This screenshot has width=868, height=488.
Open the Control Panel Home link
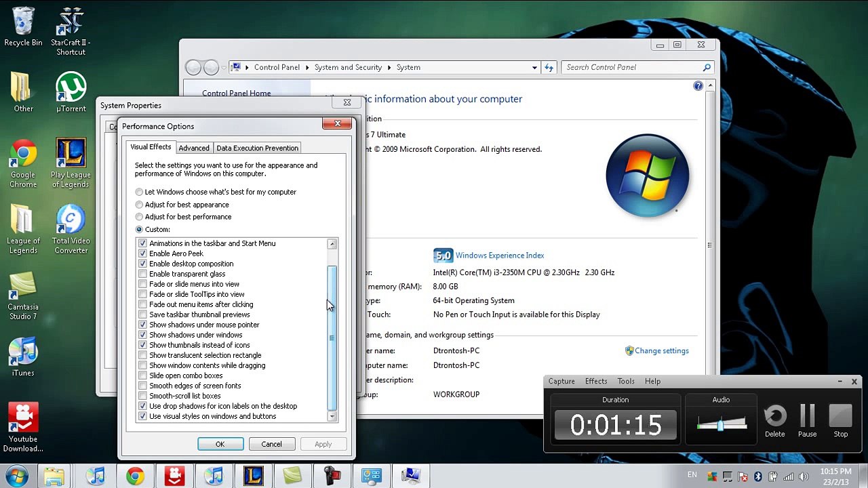[236, 94]
